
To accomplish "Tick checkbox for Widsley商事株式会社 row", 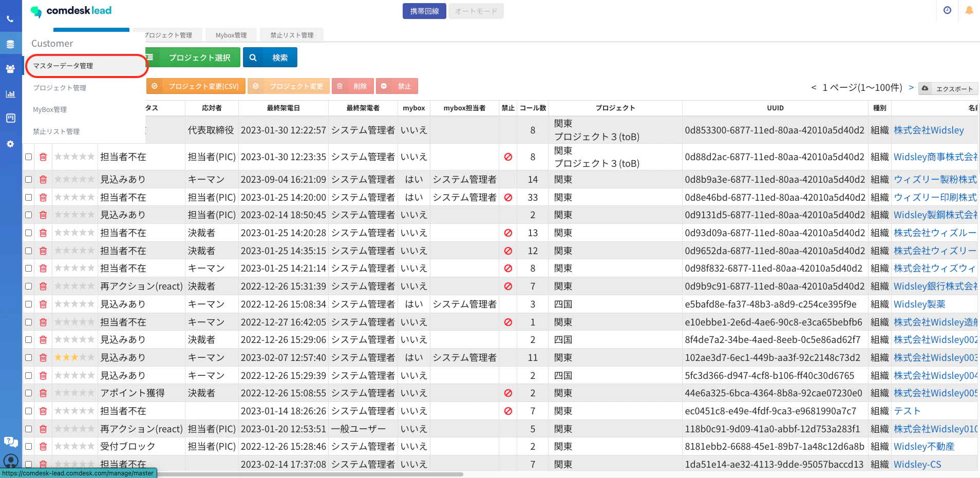I will [29, 157].
